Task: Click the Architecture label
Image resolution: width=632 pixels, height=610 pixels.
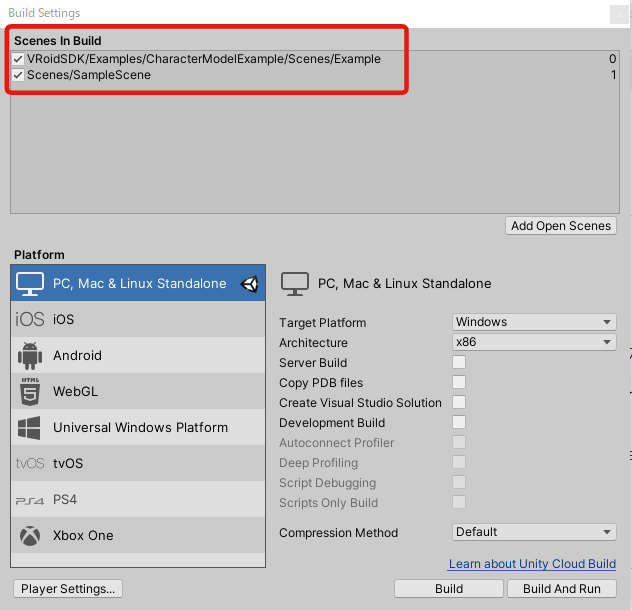Action: [313, 343]
